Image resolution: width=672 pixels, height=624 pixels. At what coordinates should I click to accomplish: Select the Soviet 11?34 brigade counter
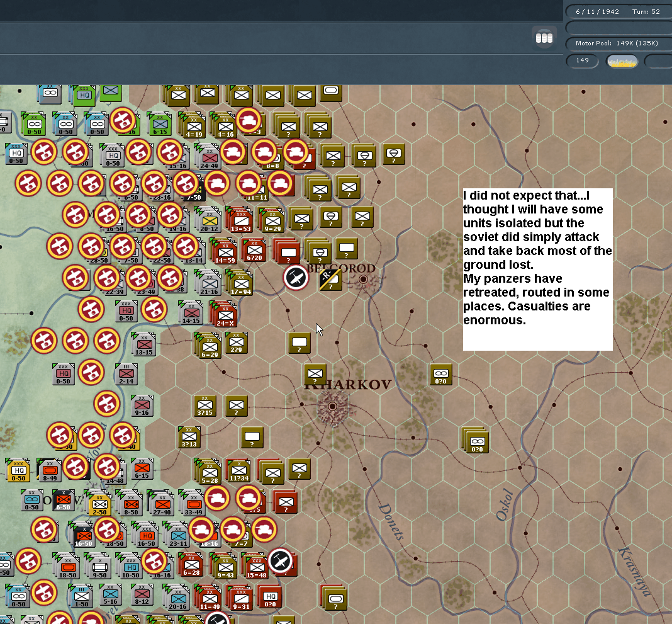pos(238,470)
